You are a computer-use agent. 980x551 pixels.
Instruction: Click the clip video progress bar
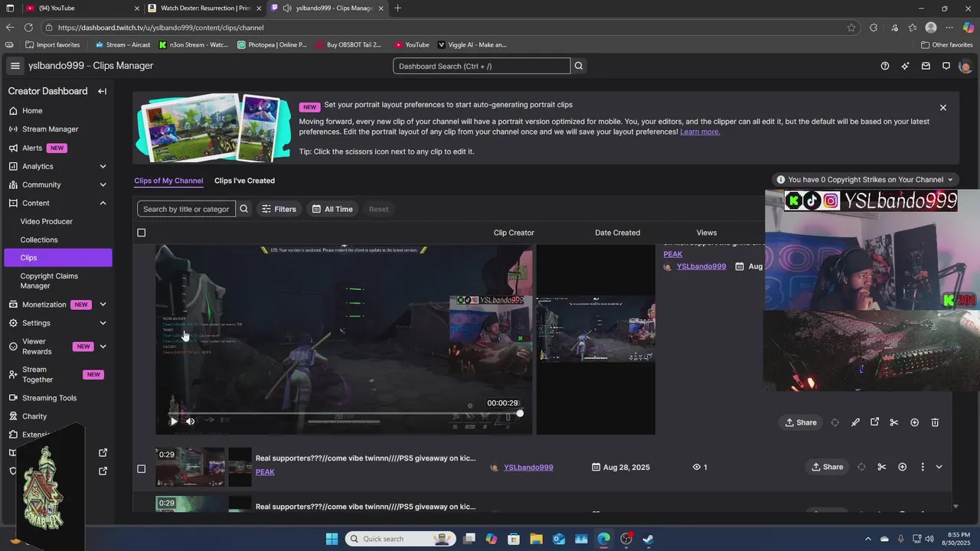point(345,413)
